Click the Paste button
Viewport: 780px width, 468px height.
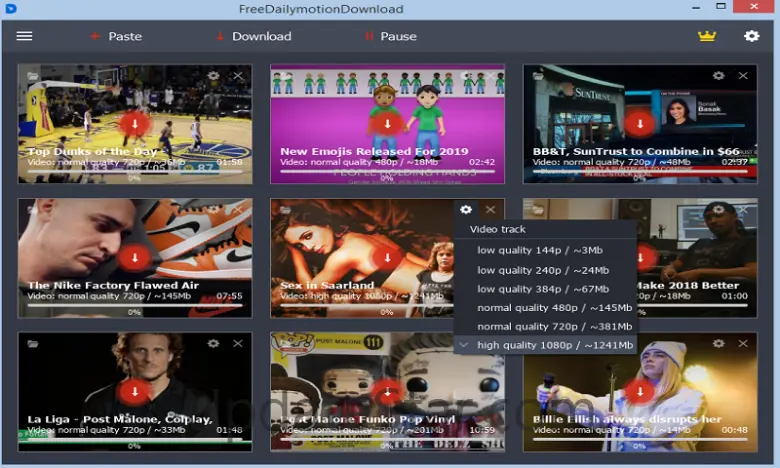click(115, 36)
